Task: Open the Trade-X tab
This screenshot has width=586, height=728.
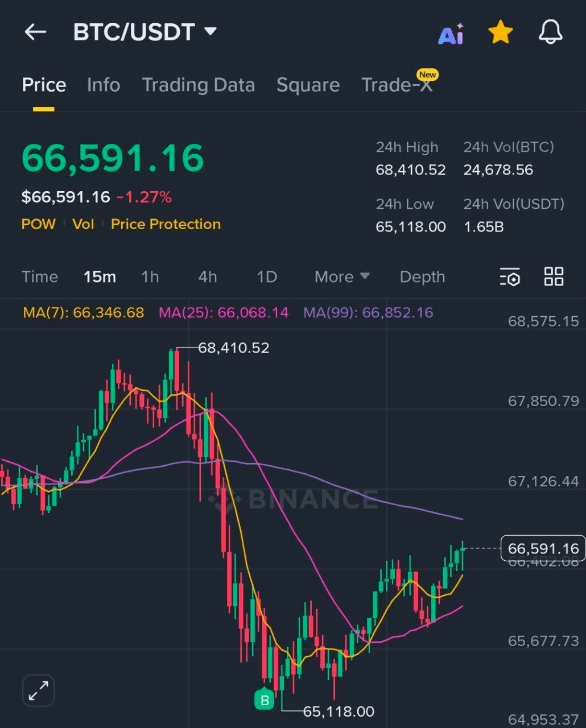Action: click(x=397, y=85)
